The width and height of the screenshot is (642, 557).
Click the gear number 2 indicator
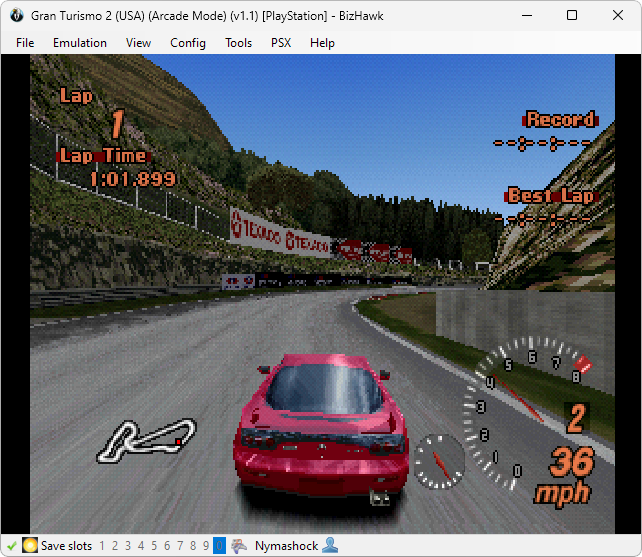(x=576, y=418)
